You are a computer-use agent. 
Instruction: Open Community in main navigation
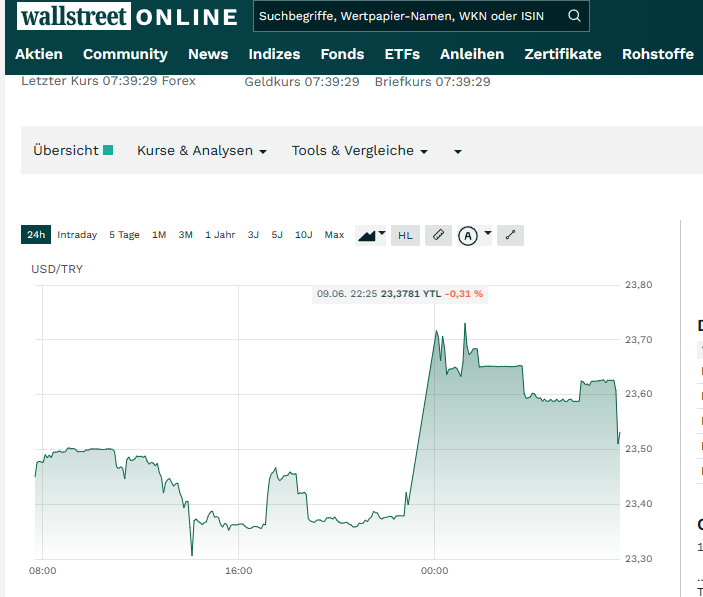pos(125,54)
